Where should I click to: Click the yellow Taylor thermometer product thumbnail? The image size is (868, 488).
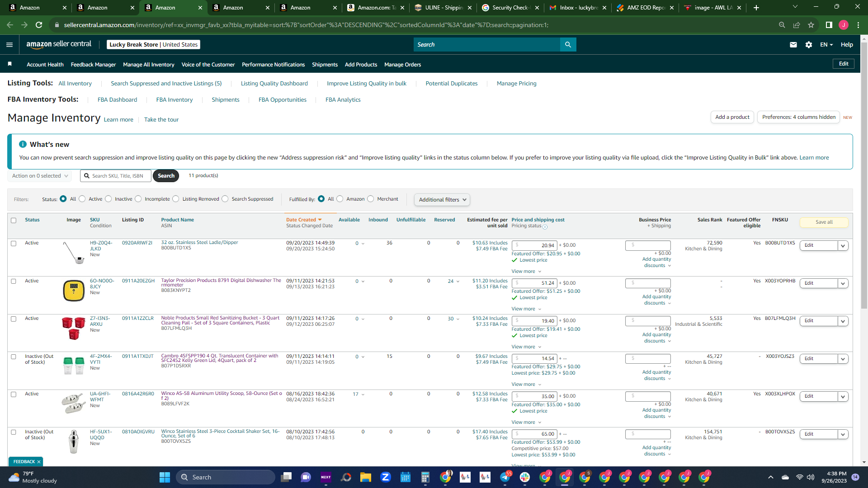pyautogui.click(x=74, y=291)
